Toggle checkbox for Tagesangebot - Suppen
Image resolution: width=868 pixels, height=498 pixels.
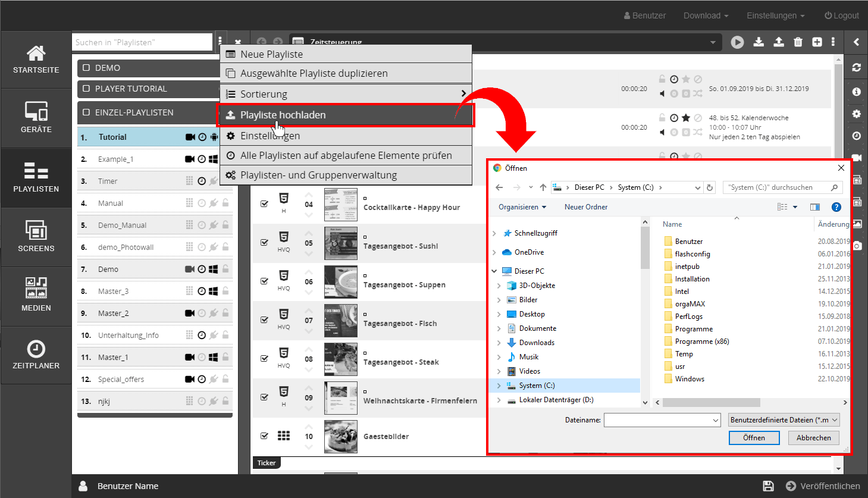coord(264,281)
